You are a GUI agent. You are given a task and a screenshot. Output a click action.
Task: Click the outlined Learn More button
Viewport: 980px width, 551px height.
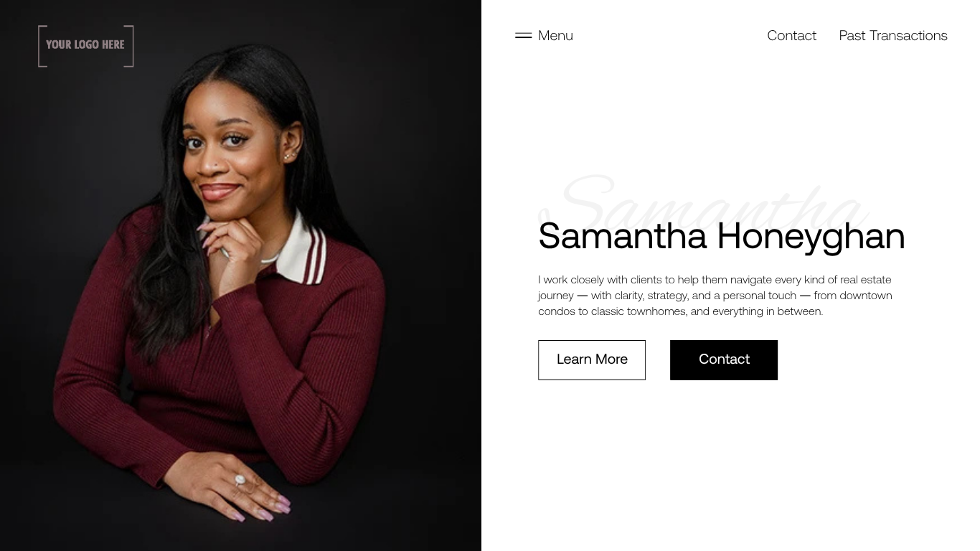(x=592, y=360)
